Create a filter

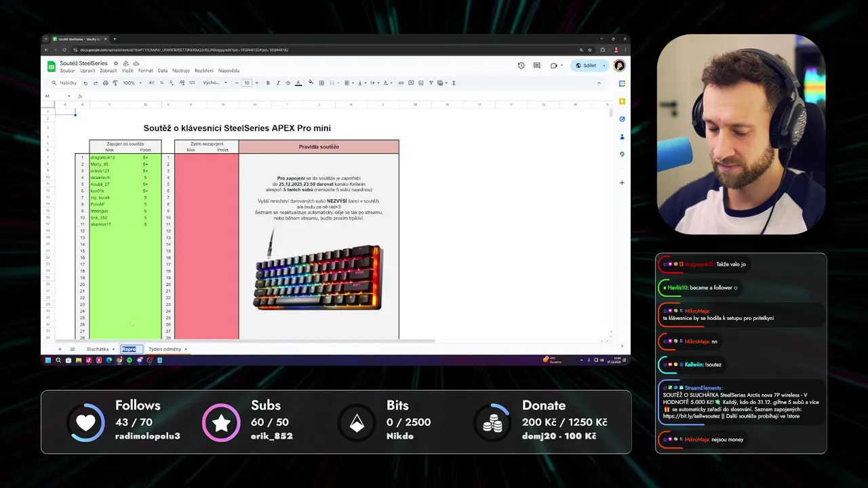coord(431,83)
